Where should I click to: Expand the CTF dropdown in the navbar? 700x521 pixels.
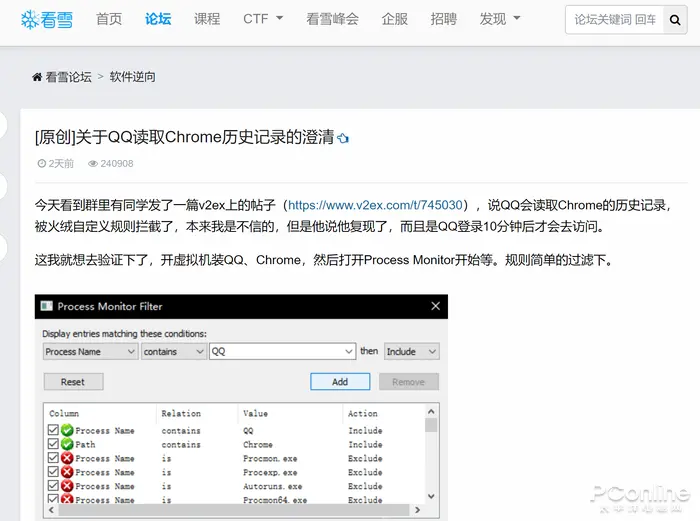pyautogui.click(x=263, y=19)
